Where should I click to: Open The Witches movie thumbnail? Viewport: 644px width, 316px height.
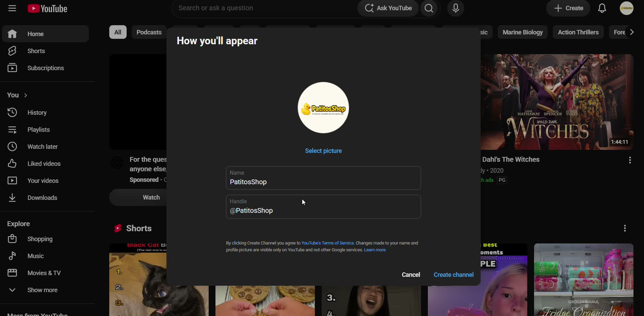pos(557,102)
